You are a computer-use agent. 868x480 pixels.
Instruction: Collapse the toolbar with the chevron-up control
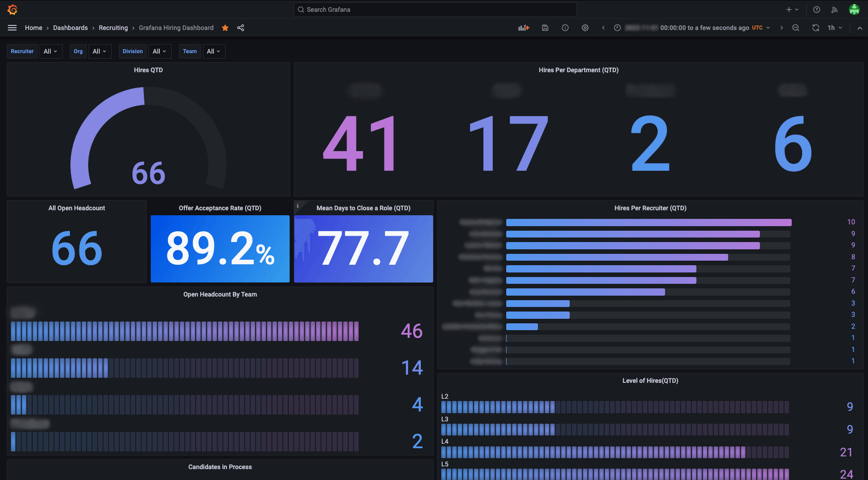pos(859,28)
